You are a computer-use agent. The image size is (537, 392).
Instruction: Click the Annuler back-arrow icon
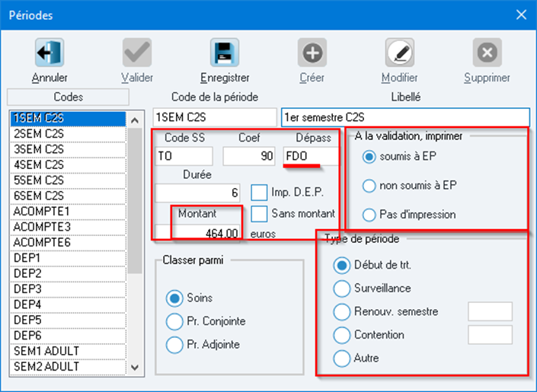coord(50,53)
